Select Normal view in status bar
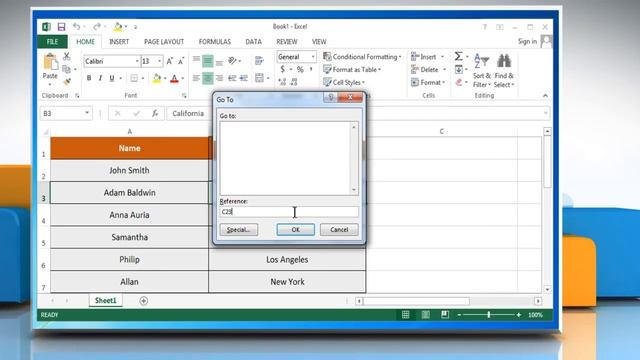 pos(405,315)
